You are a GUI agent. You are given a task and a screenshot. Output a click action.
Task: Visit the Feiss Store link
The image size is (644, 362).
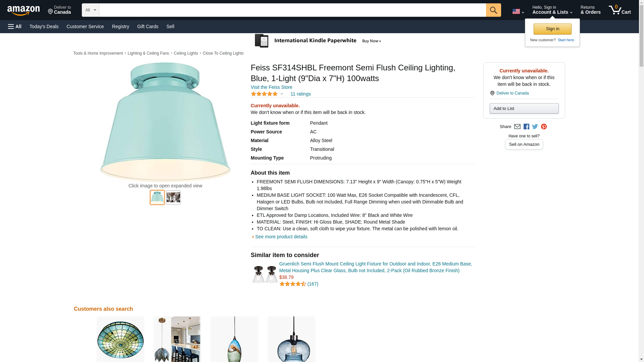click(271, 87)
